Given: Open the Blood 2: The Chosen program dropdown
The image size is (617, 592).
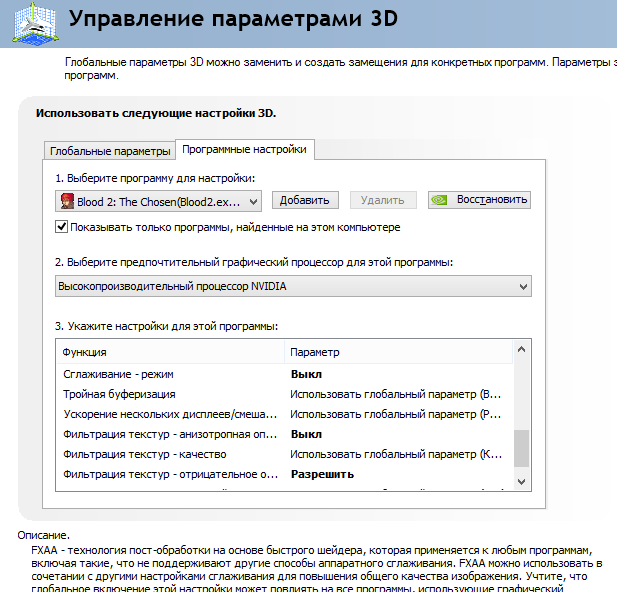Looking at the screenshot, I should pyautogui.click(x=158, y=202).
